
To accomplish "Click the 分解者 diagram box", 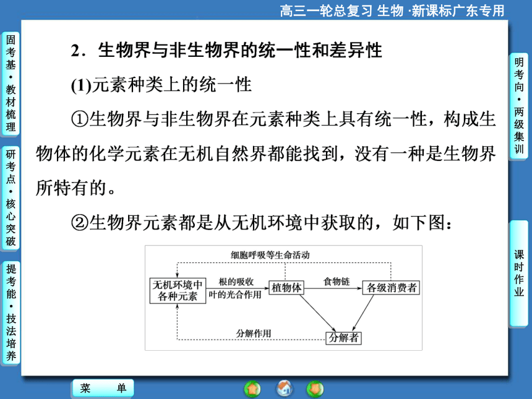I will pyautogui.click(x=343, y=338).
